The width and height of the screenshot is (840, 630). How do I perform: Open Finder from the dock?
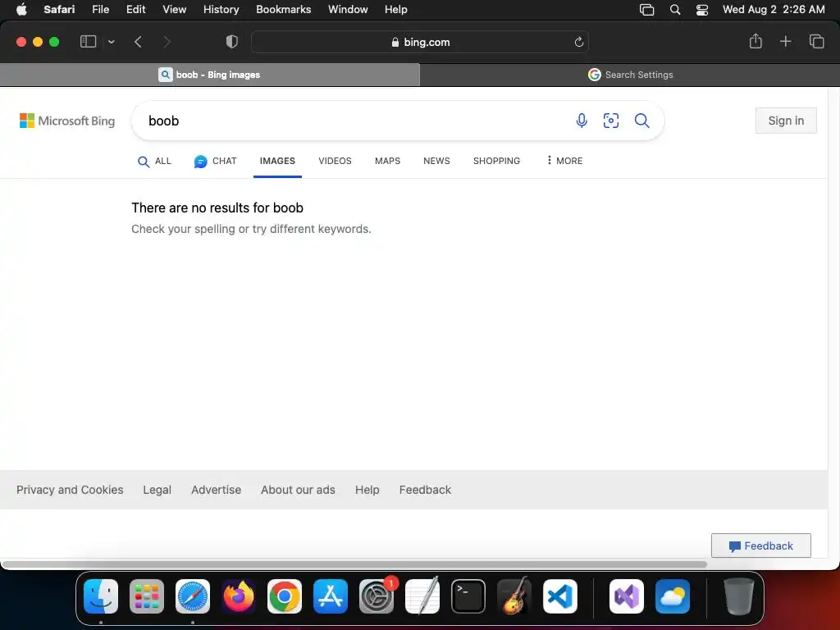pos(101,596)
